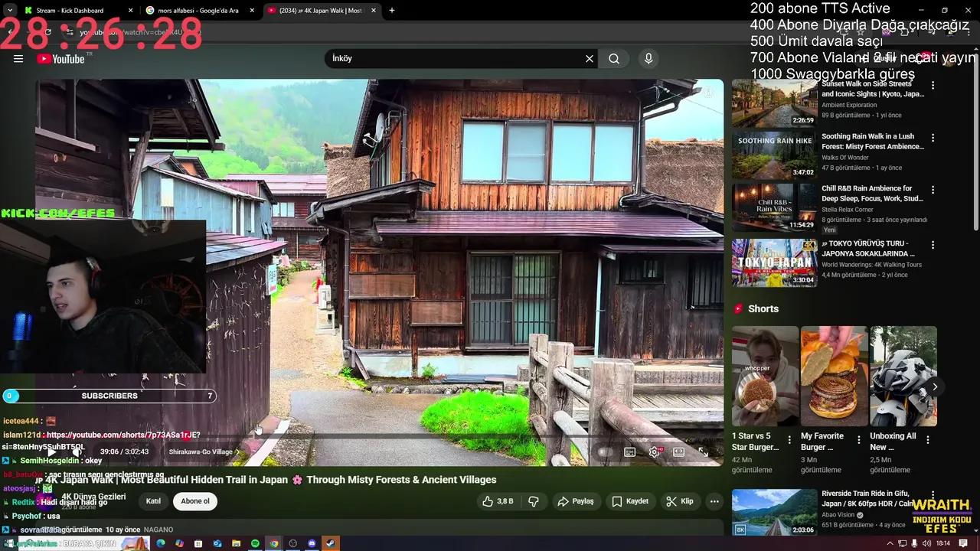Screen dimensions: 980x551
Task: Open Microsoft Store from the taskbar
Action: (x=198, y=543)
